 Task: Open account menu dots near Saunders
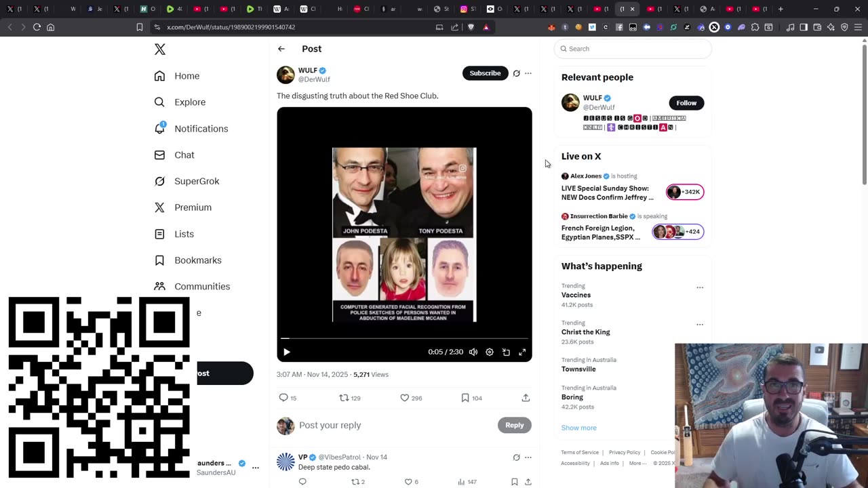(256, 468)
